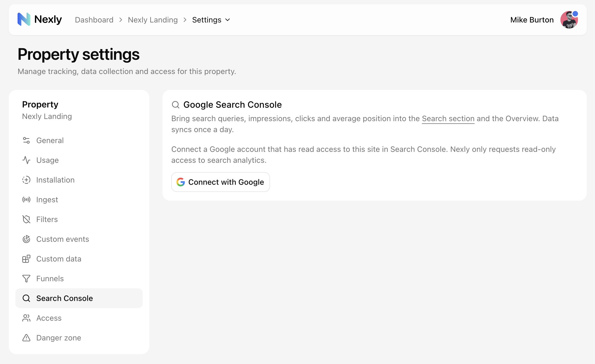Open Custom data settings

79,259
